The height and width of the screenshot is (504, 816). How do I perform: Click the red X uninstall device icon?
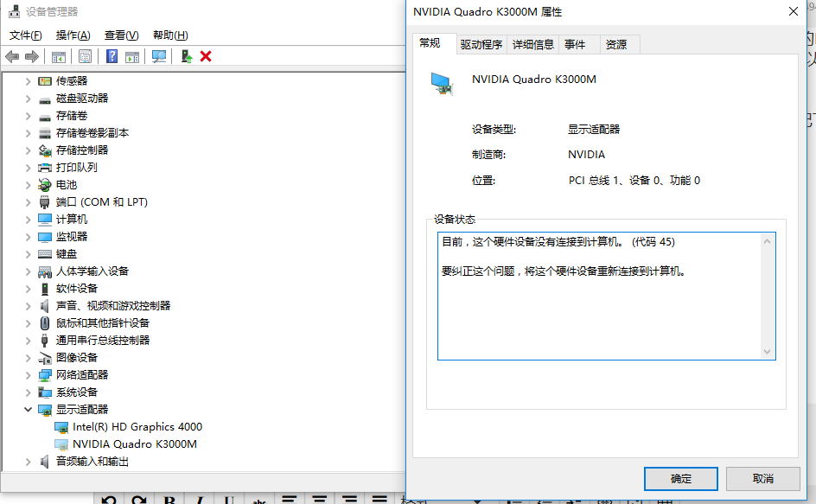(x=206, y=56)
